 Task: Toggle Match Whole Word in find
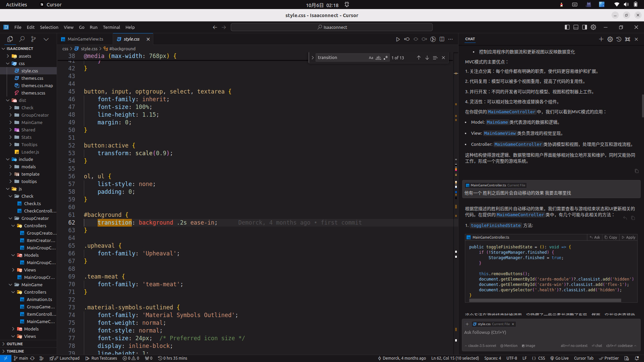(x=378, y=58)
